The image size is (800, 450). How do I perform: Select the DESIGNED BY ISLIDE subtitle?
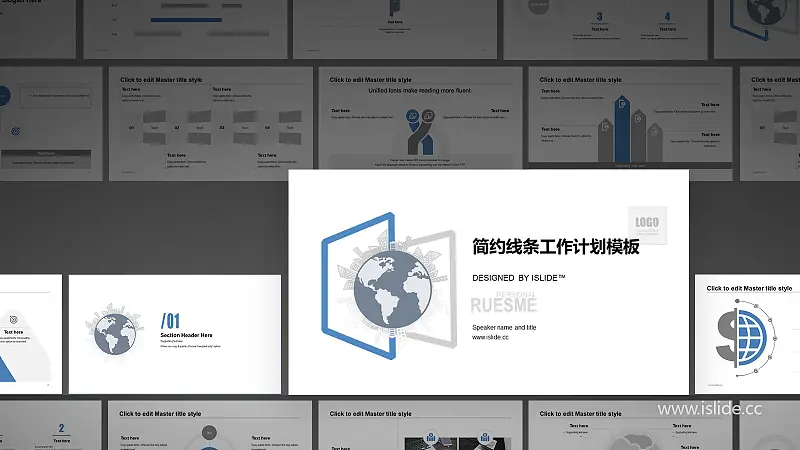click(x=518, y=278)
